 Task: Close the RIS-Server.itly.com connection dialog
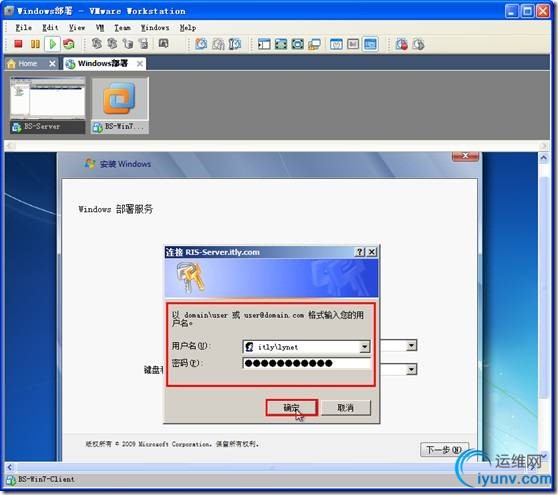coord(372,252)
